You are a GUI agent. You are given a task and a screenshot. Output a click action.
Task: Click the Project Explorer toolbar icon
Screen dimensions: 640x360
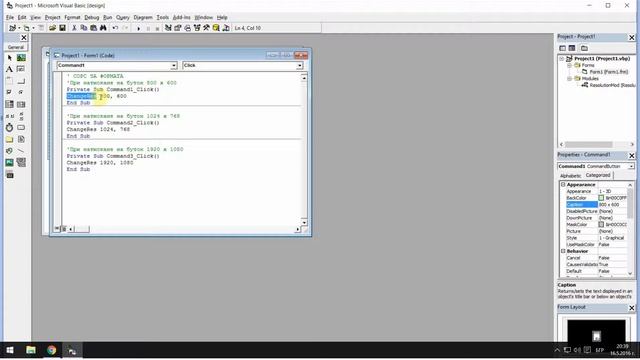point(168,28)
